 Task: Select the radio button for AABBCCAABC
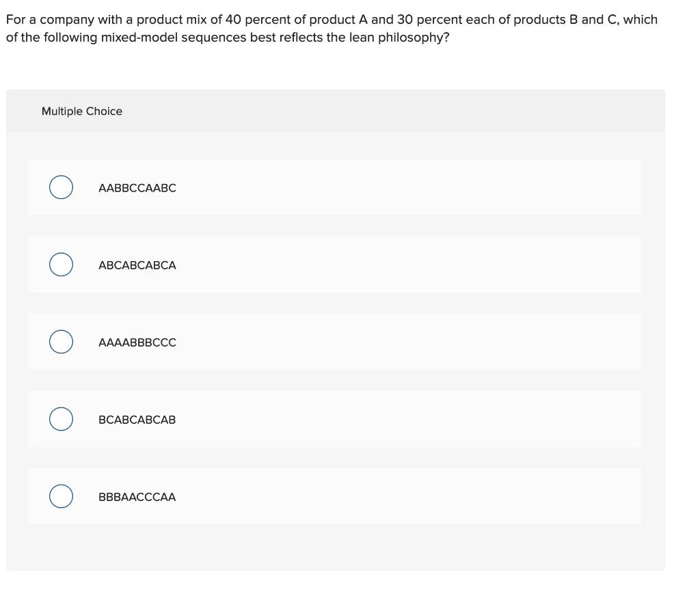point(60,187)
